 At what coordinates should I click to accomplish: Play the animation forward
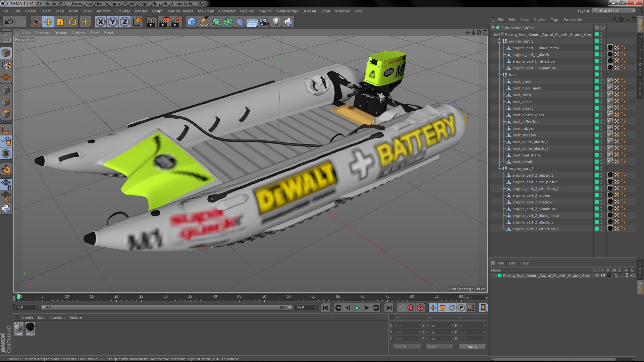(357, 308)
